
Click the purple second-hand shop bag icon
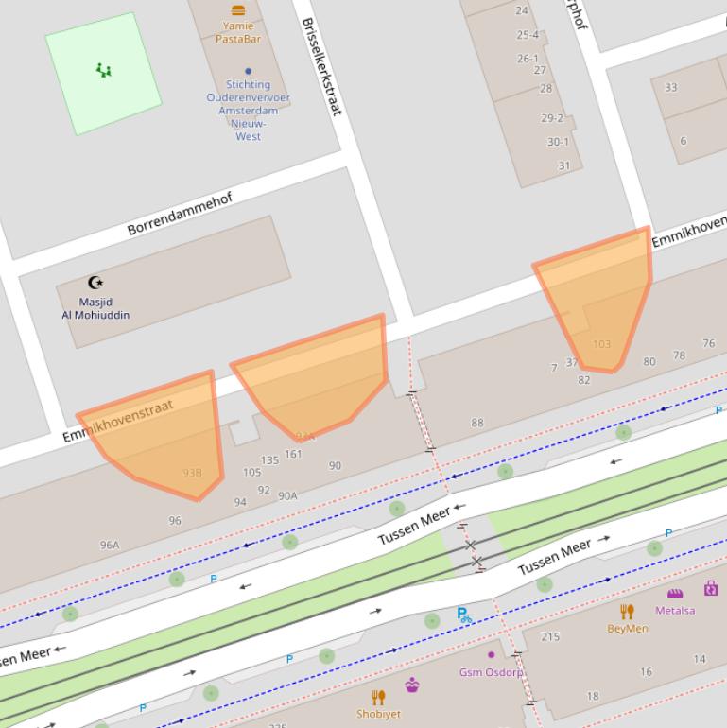tap(710, 588)
